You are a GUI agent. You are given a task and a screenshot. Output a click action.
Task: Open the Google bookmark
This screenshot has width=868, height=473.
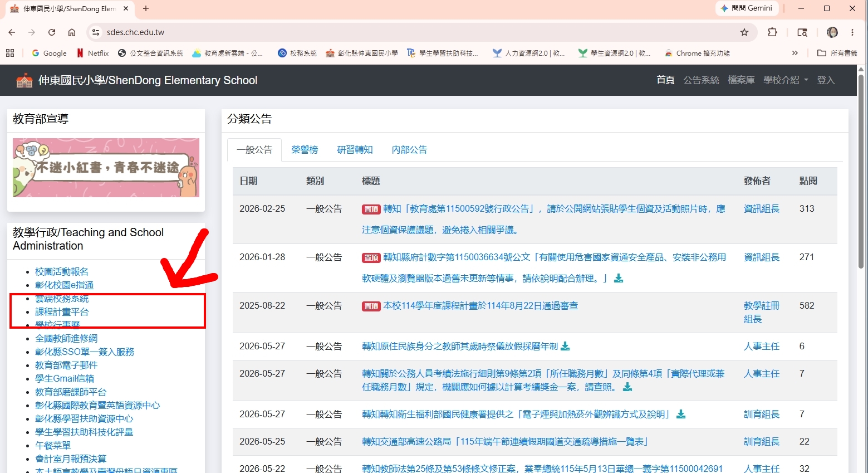pyautogui.click(x=49, y=53)
